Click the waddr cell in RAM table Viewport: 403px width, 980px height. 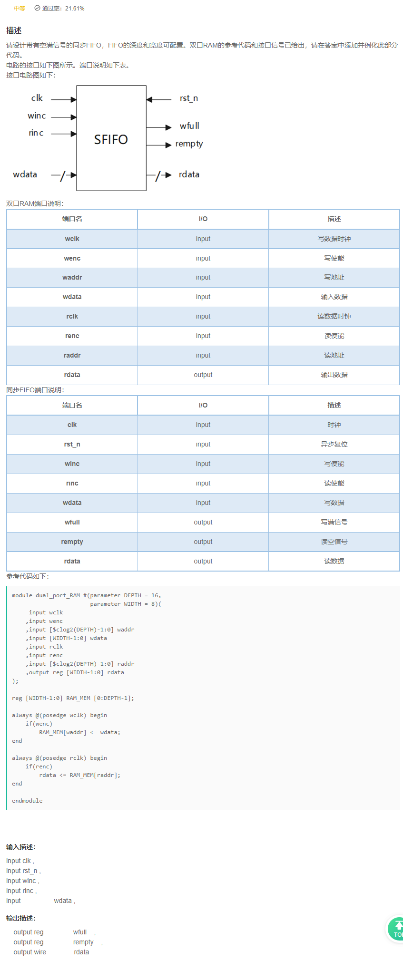72,277
